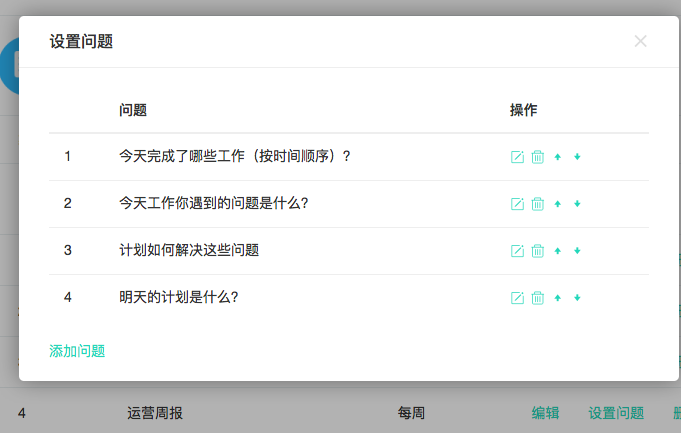
Task: Move question 1 up
Action: pos(557,157)
